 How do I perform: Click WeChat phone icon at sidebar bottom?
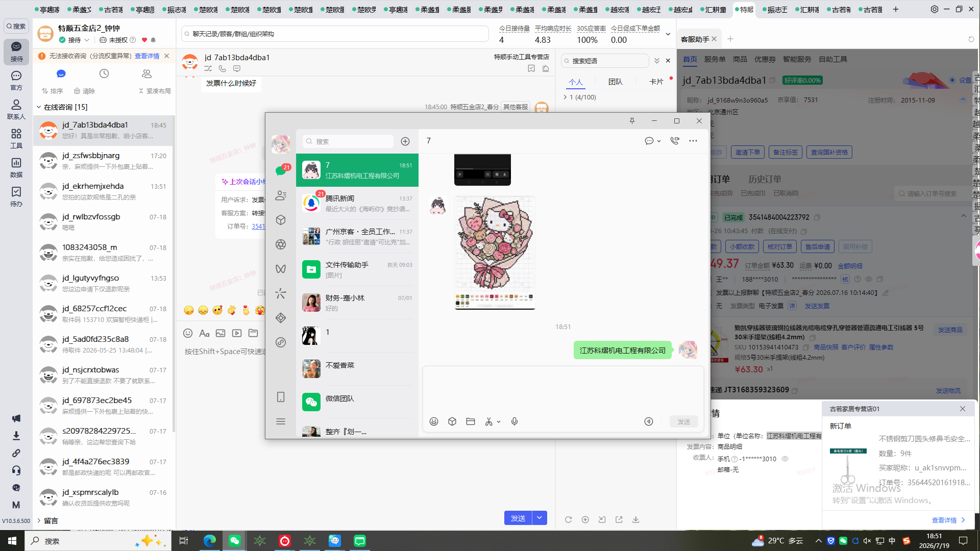click(x=281, y=397)
